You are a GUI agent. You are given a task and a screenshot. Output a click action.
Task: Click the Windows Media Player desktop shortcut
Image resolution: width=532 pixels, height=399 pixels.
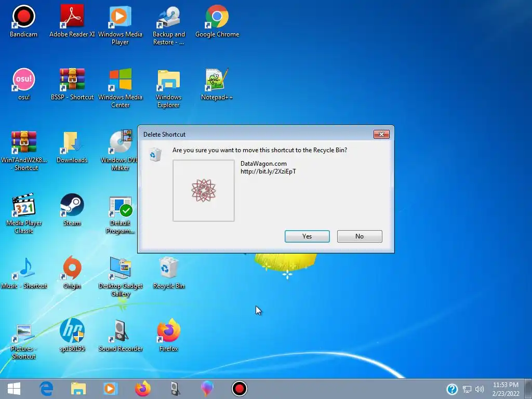coord(120,25)
